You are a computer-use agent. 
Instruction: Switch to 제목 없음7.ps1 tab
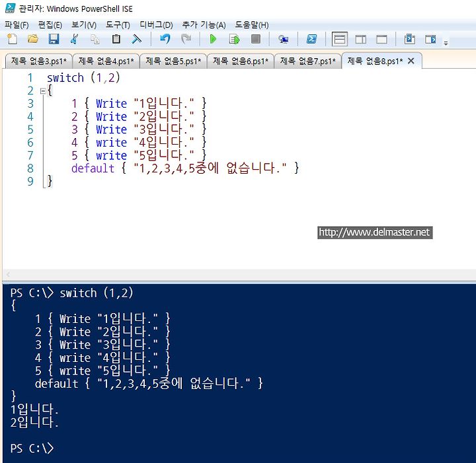click(x=308, y=61)
